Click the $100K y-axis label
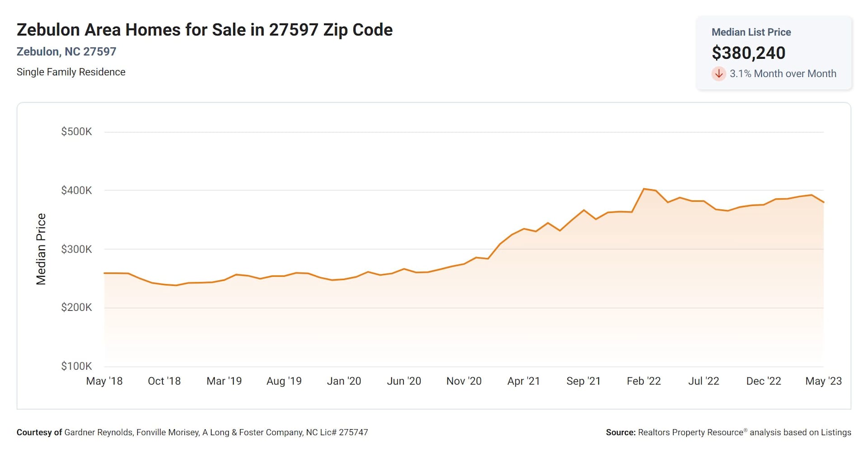Viewport: 868px width, 456px height. [x=76, y=366]
